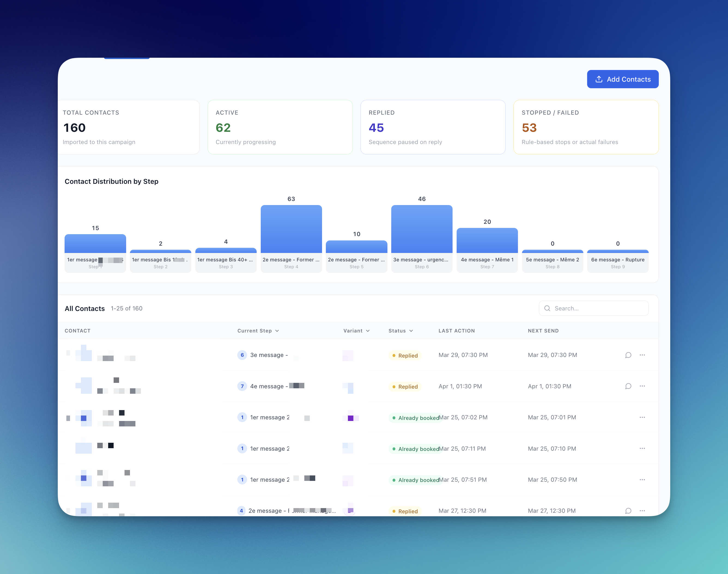Click the Search contacts input field
The width and height of the screenshot is (728, 574).
(593, 309)
